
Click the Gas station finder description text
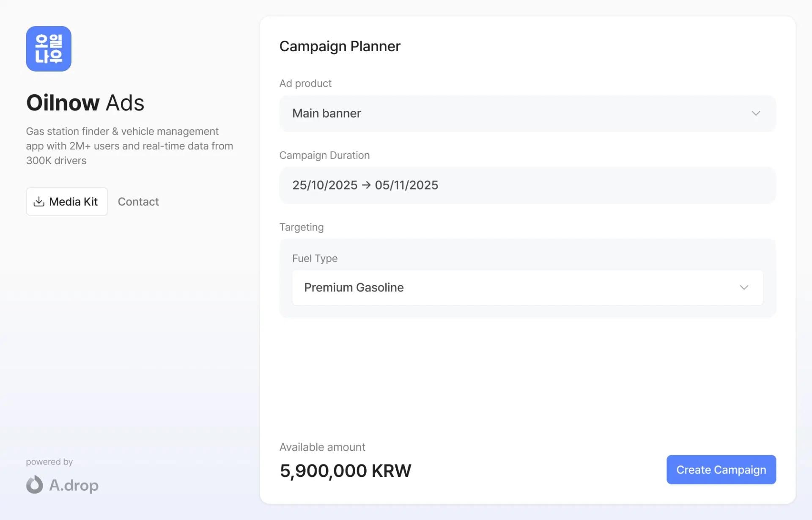tap(129, 146)
